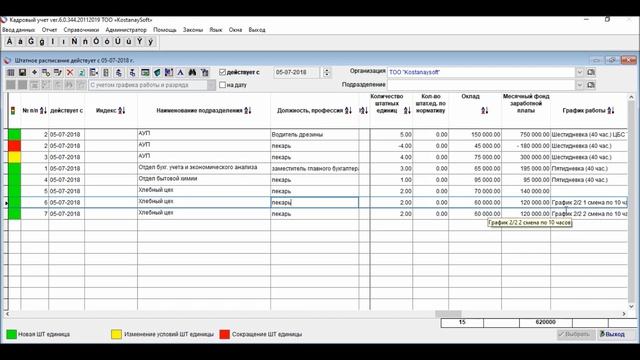Click the grid icon starting the toolbar
The height and width of the screenshot is (360, 640).
(11, 73)
